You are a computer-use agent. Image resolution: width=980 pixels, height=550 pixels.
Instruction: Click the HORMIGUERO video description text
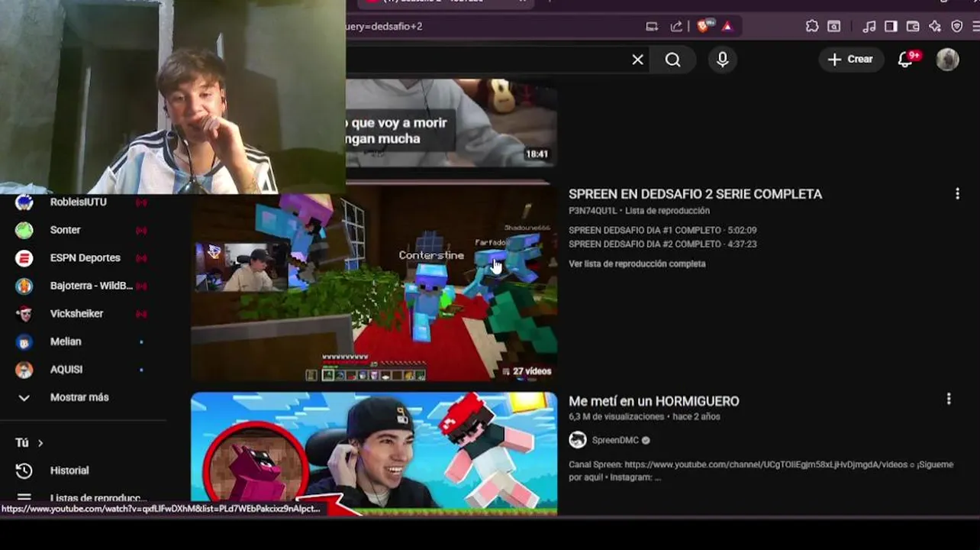pos(761,471)
